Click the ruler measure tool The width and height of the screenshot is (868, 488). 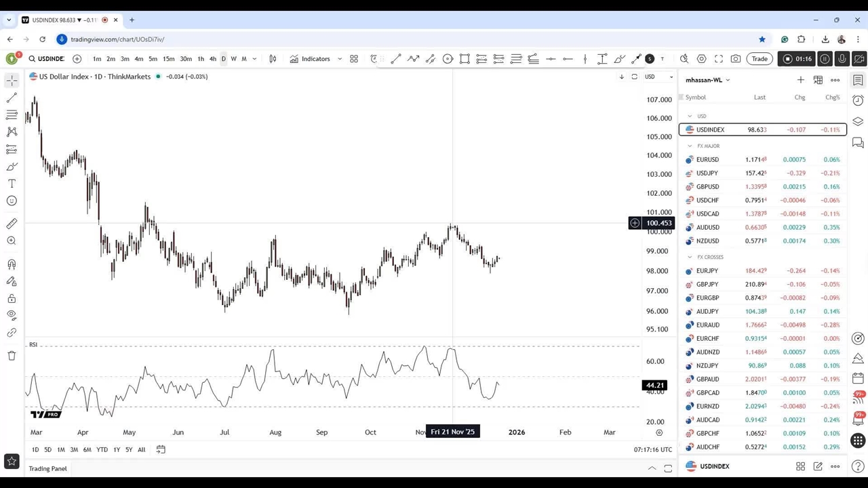coord(12,224)
